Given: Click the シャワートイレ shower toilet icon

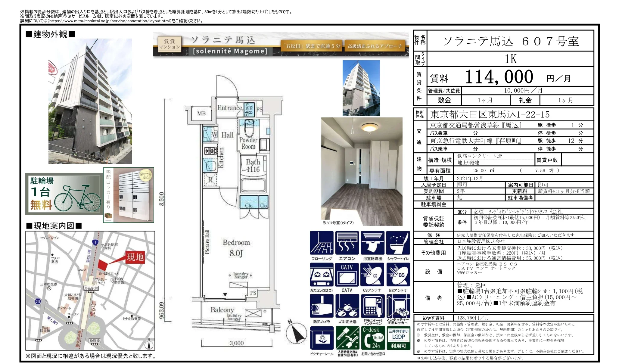Looking at the screenshot, I should pos(398,243).
